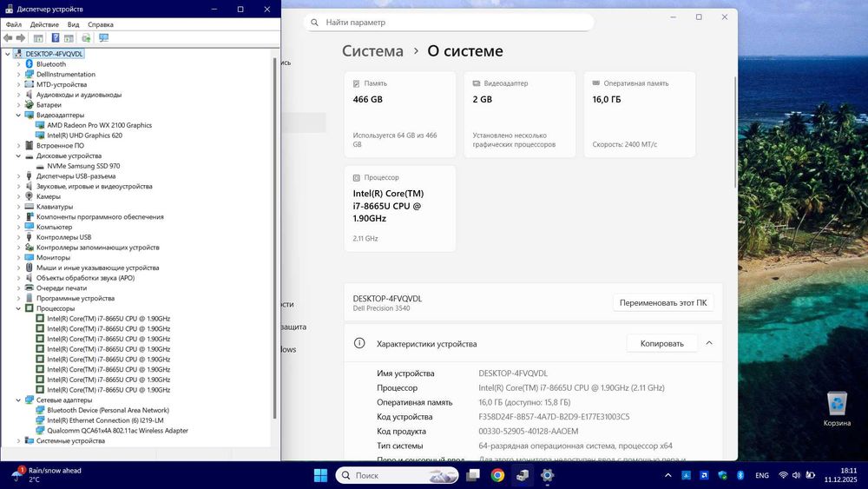
Task: Select the MTD-устройства tree row
Action: point(62,84)
